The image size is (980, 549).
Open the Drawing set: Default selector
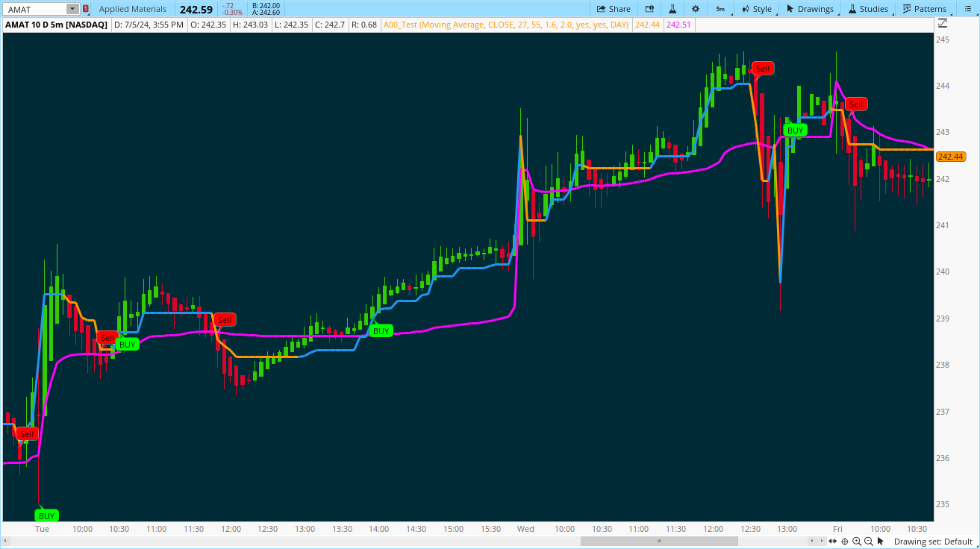[933, 542]
